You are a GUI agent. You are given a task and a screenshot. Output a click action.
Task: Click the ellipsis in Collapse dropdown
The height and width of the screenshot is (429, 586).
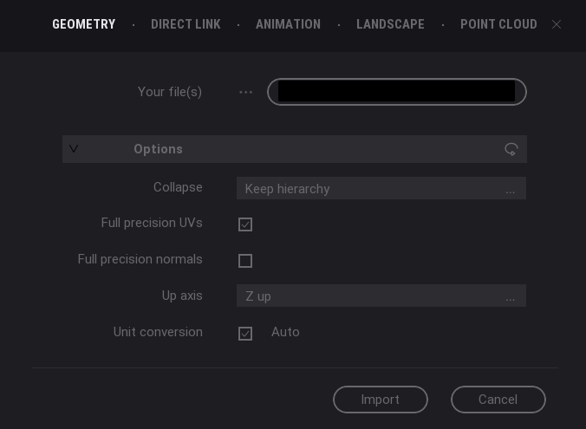click(510, 192)
